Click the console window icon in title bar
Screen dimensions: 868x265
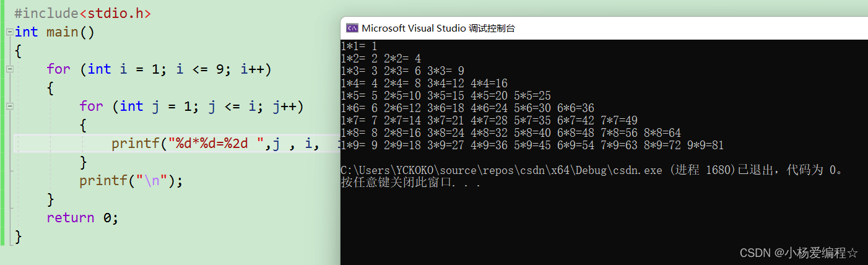click(x=352, y=28)
